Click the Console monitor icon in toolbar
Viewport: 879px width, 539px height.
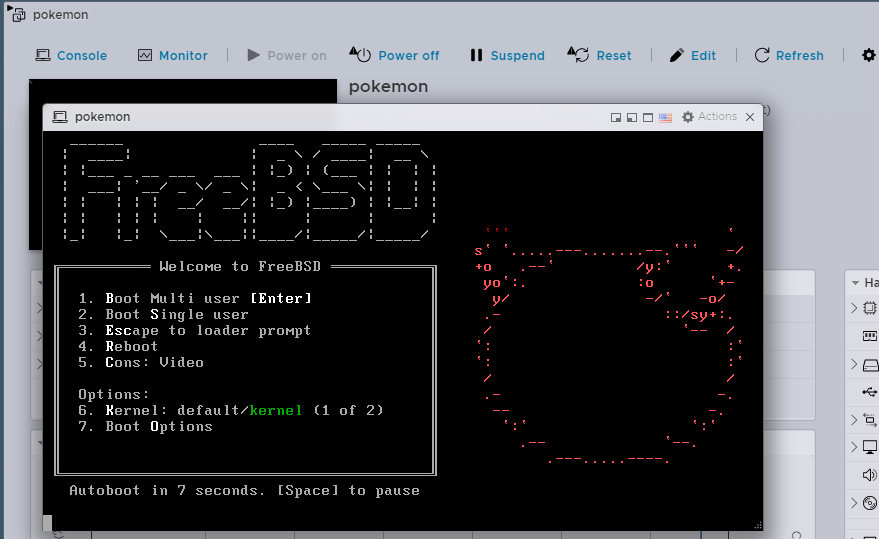coord(43,55)
